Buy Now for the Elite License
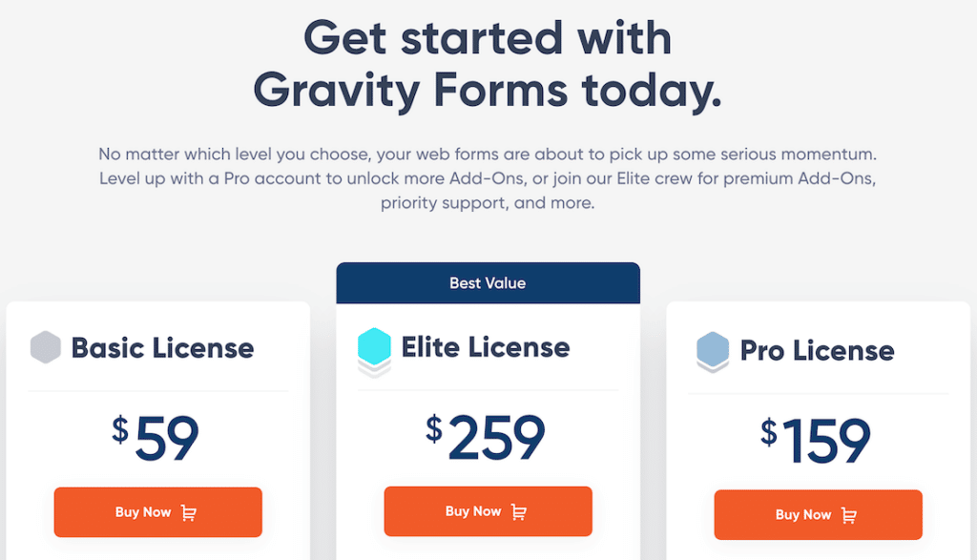The image size is (977, 560). point(488,511)
